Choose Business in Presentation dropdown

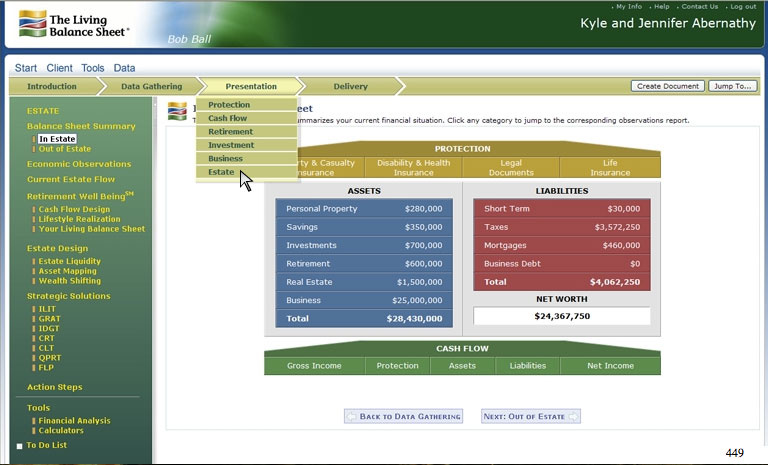pyautogui.click(x=246, y=158)
